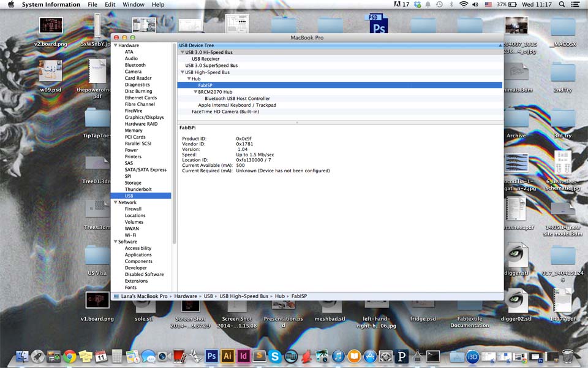Collapse the Network section in sidebar
The height and width of the screenshot is (368, 588).
(x=116, y=202)
